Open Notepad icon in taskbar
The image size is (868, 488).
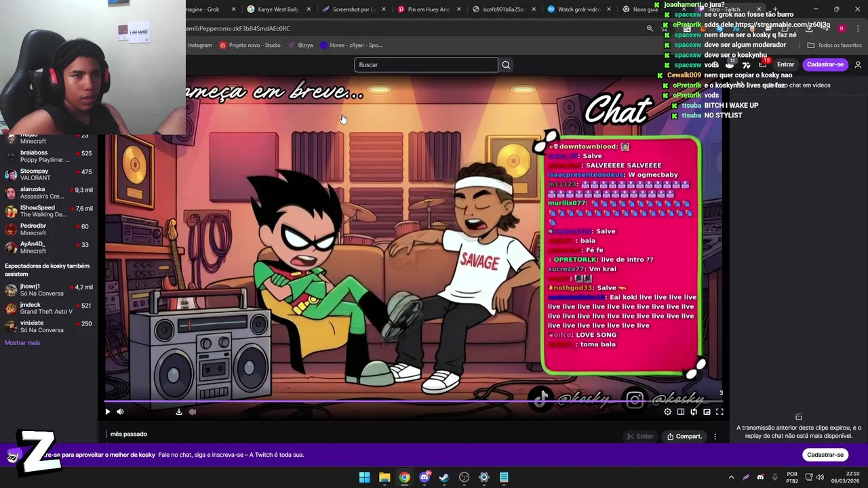[x=504, y=477]
